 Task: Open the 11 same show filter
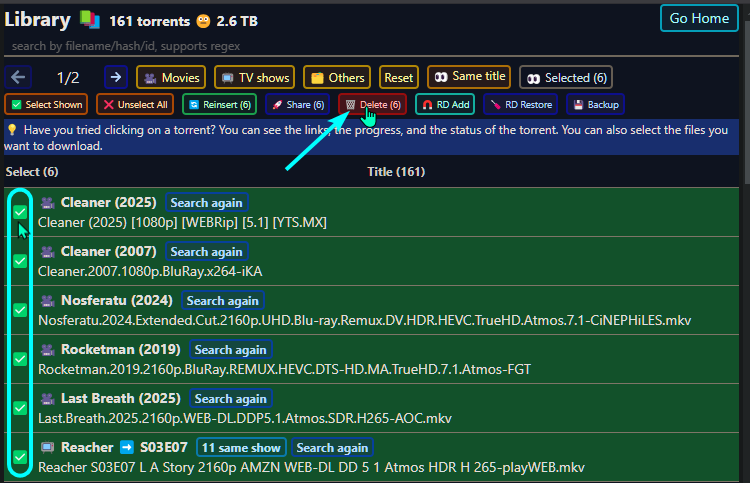pos(241,448)
